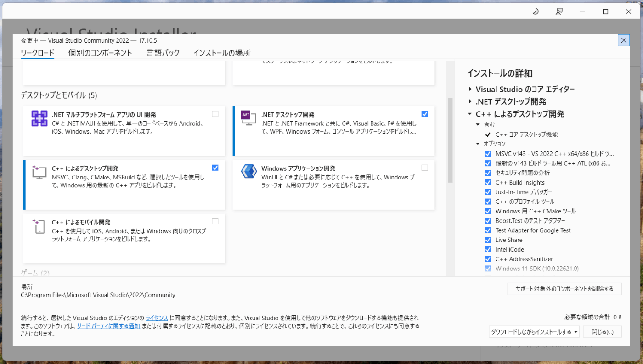Collapse C++ によるデスクトップ開発 details node
This screenshot has height=364, width=643.
pyautogui.click(x=470, y=114)
